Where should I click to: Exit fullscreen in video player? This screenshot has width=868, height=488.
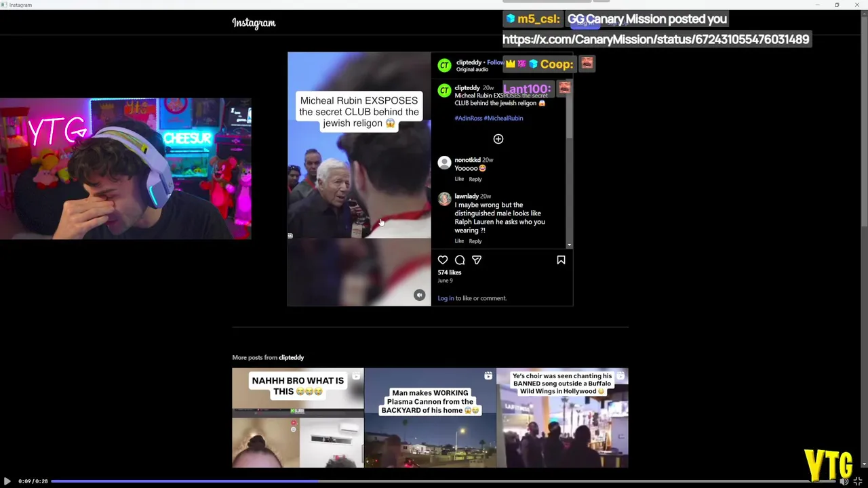pyautogui.click(x=858, y=481)
